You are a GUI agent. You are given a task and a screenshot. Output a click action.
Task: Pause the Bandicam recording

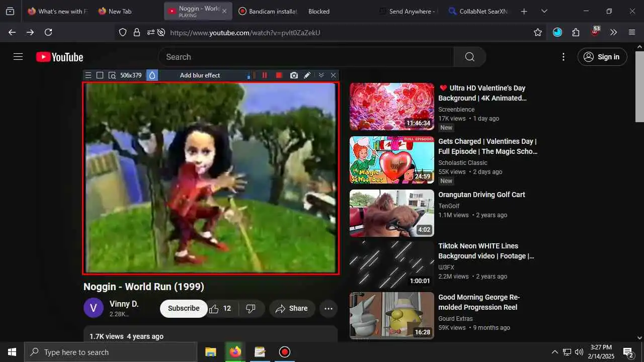265,75
